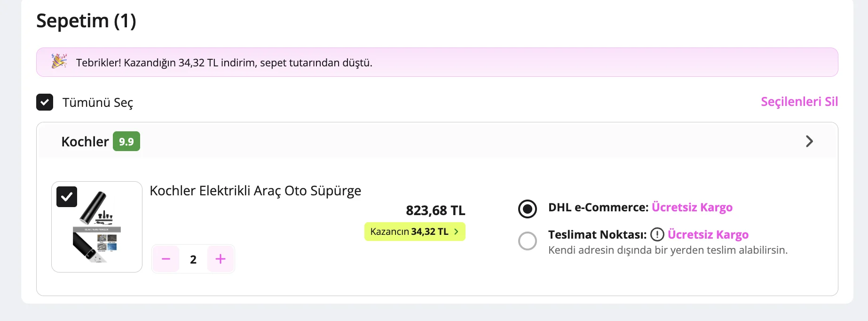Click the info icon next to Teslimat Noktası

point(657,234)
